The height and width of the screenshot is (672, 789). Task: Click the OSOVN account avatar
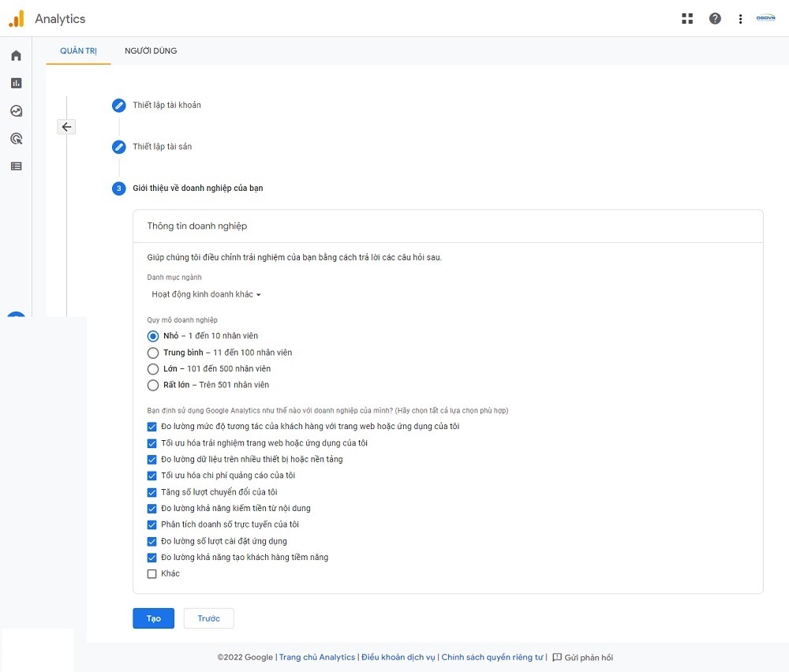(x=766, y=17)
